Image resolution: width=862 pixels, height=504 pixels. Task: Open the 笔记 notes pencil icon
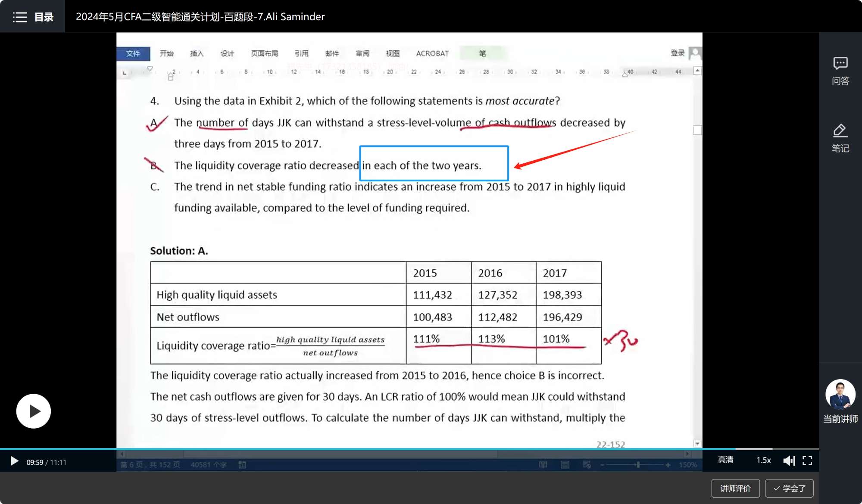[840, 131]
